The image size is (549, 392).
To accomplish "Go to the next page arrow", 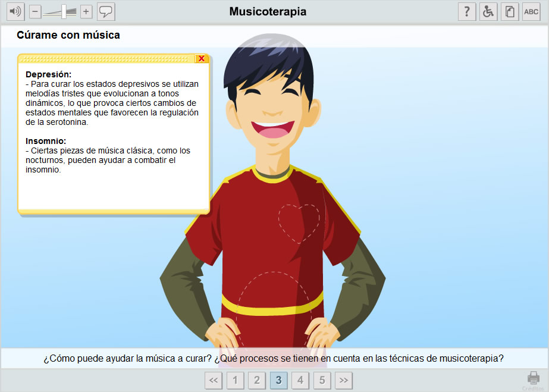I will point(344,380).
